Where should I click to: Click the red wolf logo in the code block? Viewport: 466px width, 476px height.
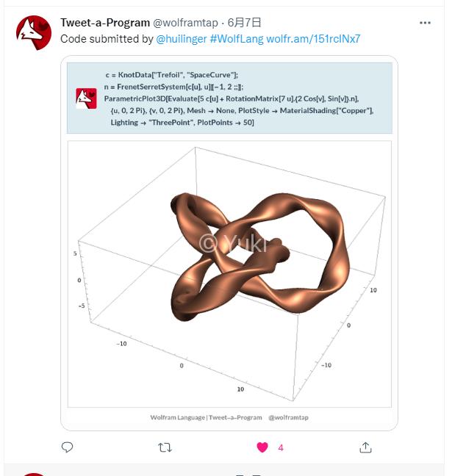(86, 98)
